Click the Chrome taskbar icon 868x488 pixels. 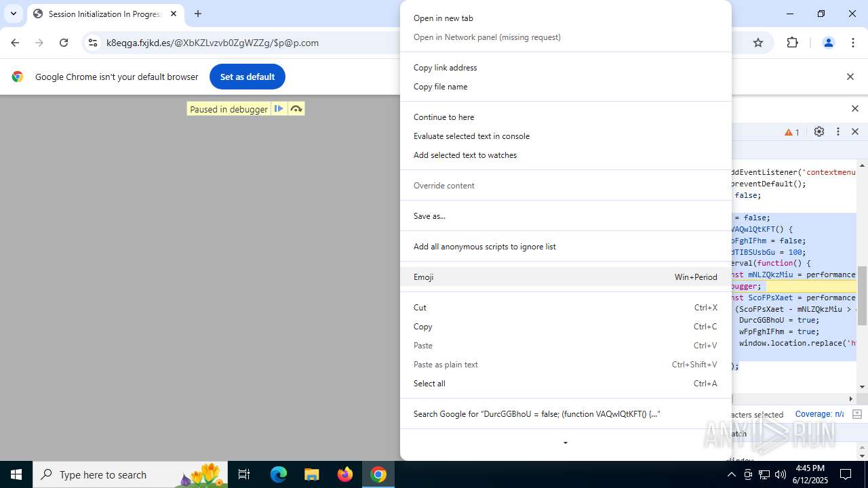click(x=378, y=474)
